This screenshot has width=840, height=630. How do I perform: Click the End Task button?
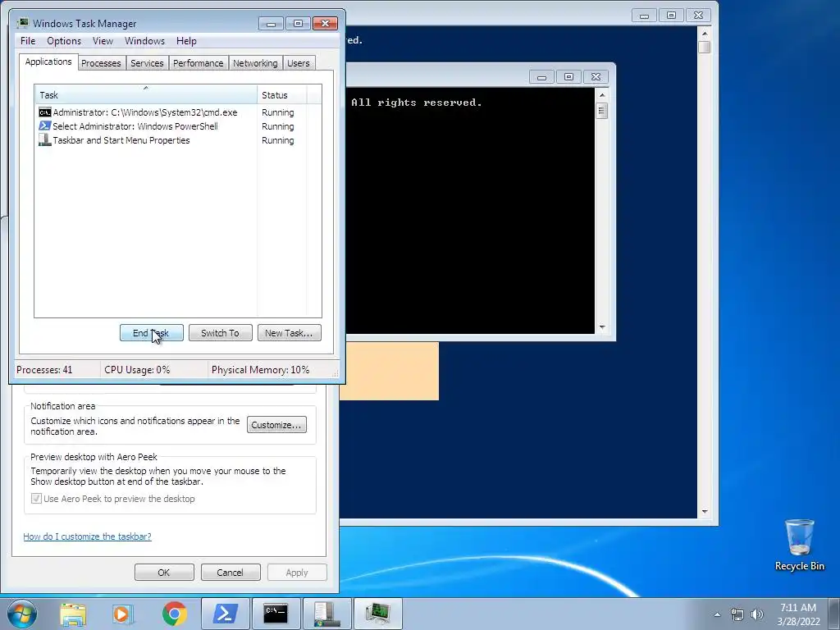click(152, 333)
